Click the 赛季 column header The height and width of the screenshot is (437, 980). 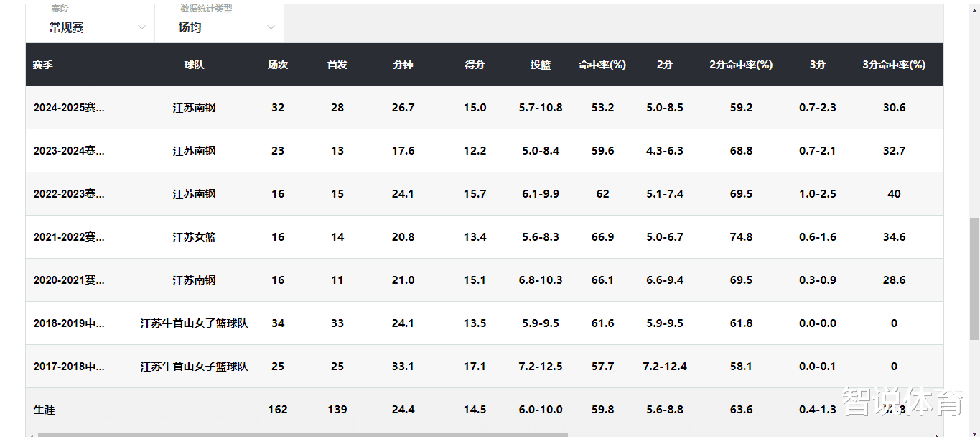[43, 65]
